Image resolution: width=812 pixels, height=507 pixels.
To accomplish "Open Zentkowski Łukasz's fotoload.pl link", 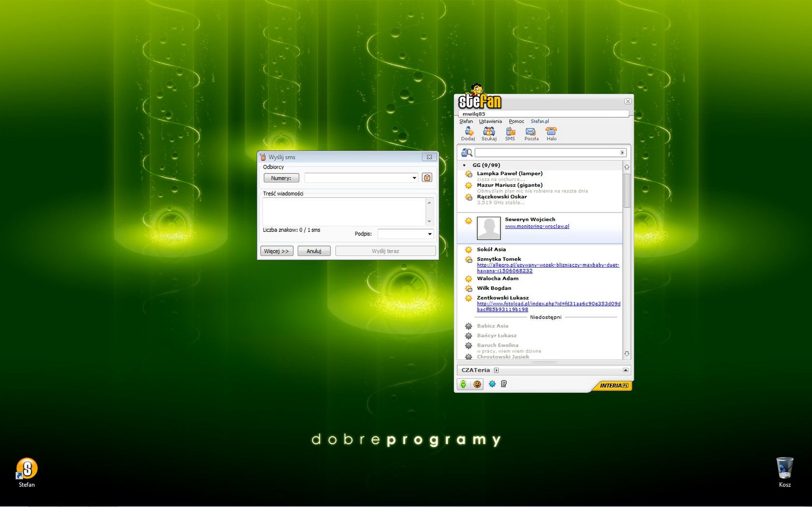I will click(549, 307).
